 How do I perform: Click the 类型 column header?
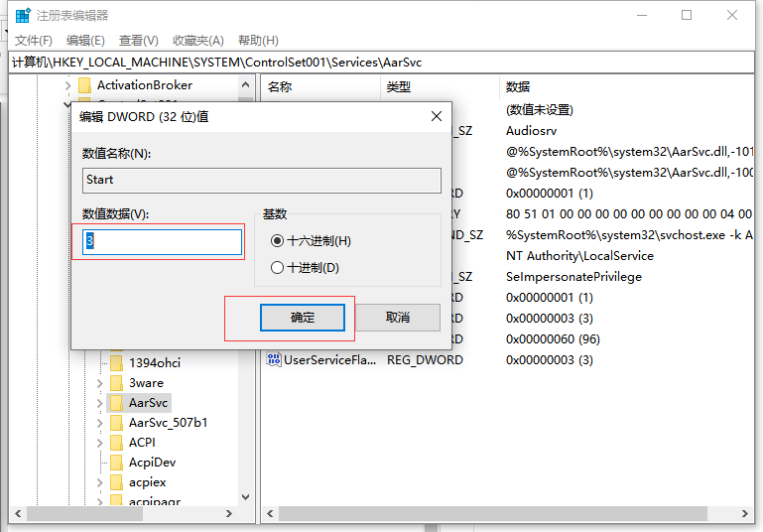[x=440, y=87]
